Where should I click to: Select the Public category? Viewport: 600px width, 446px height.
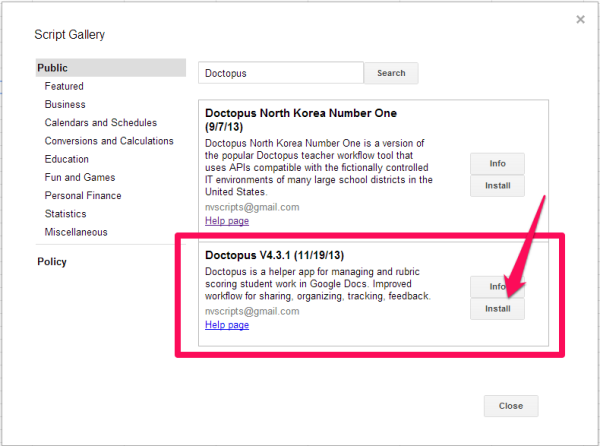[x=53, y=68]
